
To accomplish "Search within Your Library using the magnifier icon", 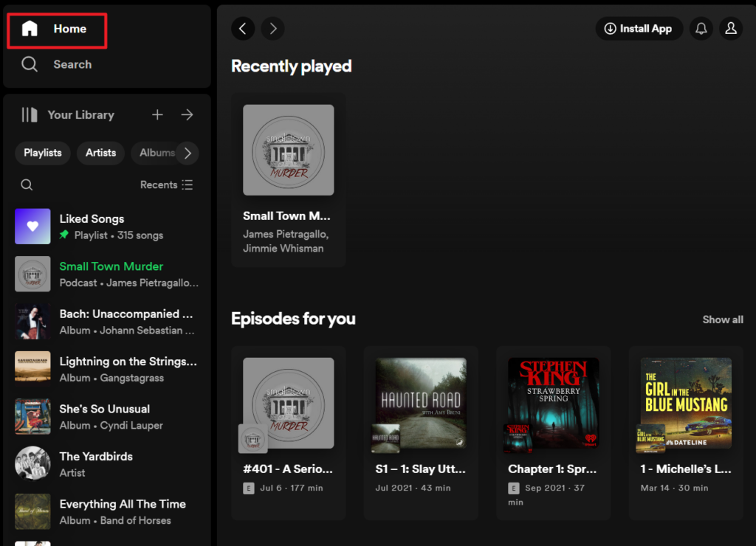I will 27,184.
